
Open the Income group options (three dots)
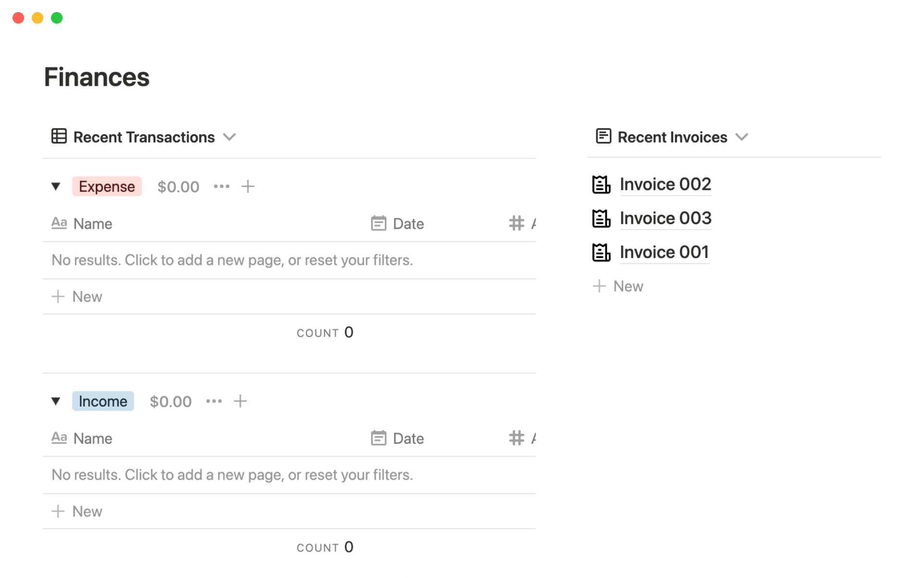point(214,401)
